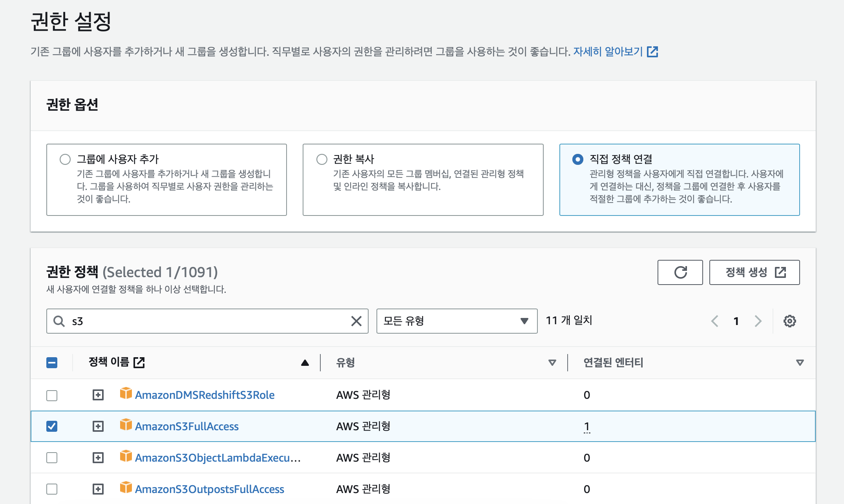Click the search magnifier icon
This screenshot has height=504, width=844.
59,321
